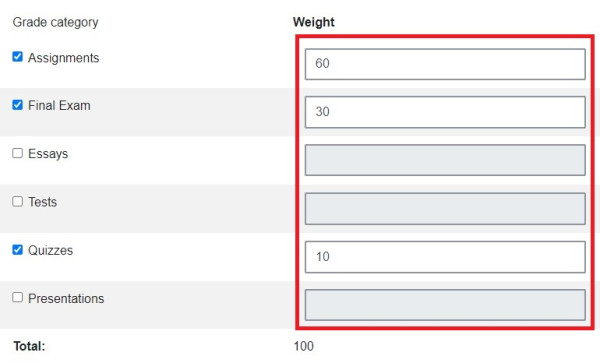The image size is (600, 363).
Task: Click the greyed-out Tests weight field
Action: tap(445, 208)
